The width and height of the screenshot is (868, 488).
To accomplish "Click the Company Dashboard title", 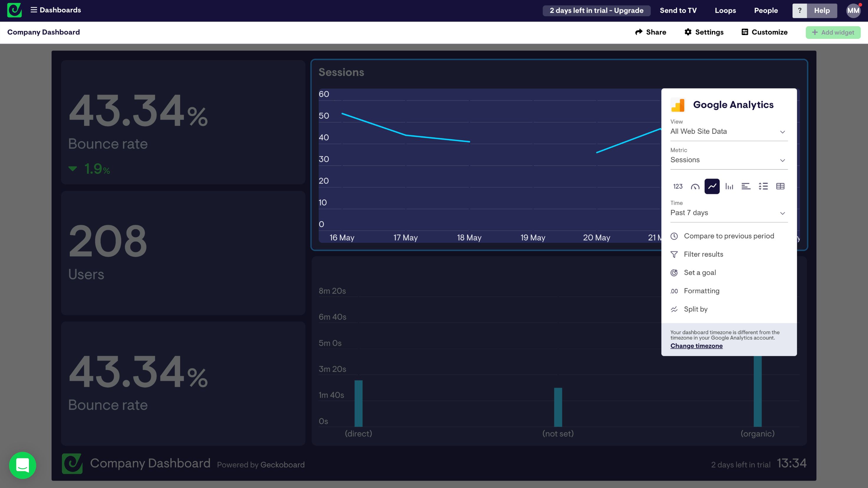I will (x=43, y=32).
